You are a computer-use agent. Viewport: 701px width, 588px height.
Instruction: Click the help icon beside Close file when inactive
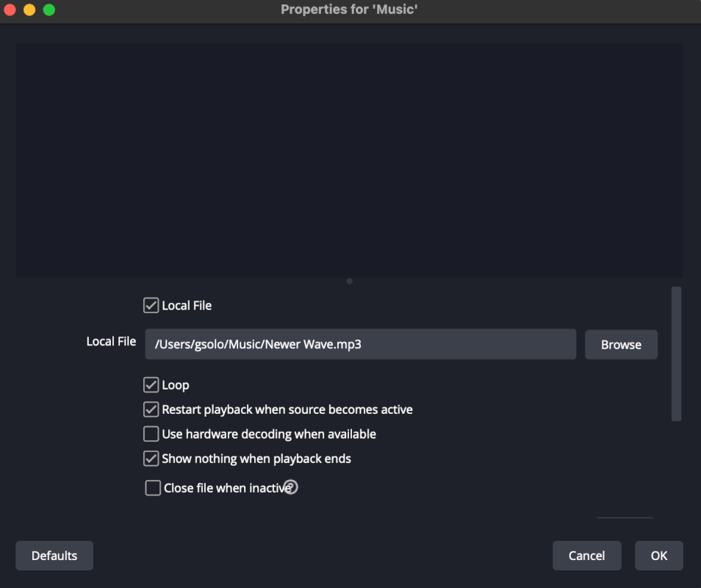[291, 487]
